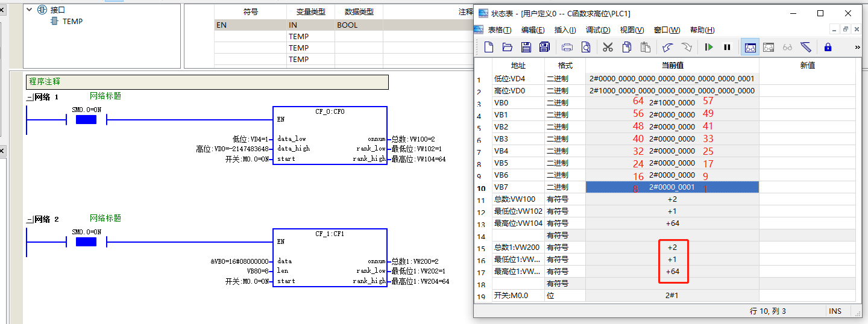Click the Save All double-floppy icon
The image size is (868, 324).
[545, 47]
